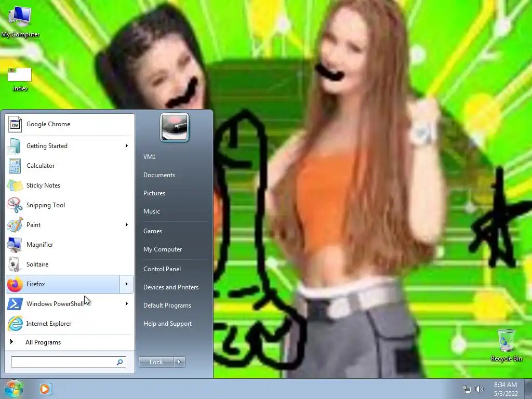Expand Firefox jump list arrow
Viewport: 532px width, 399px height.
pos(127,284)
